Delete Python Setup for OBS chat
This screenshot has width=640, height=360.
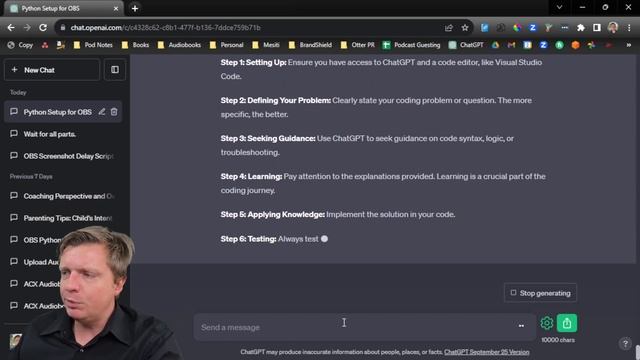(114, 111)
